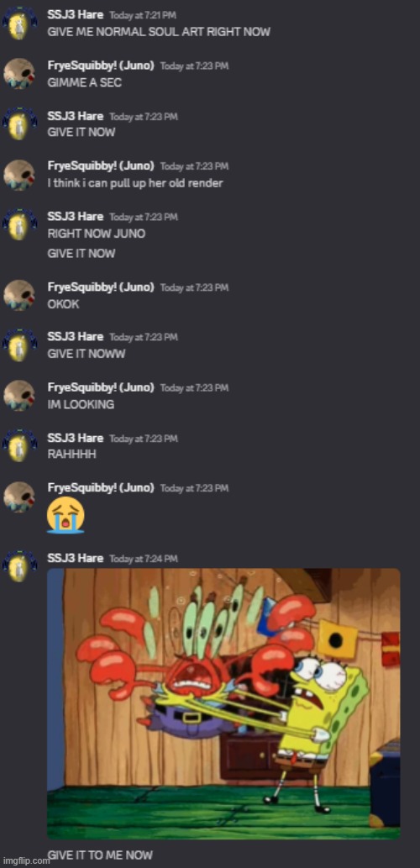The height and width of the screenshot is (868, 420).
Task: Click SSJ3 Hare's avatar next to RAHHHH
Action: click(x=19, y=445)
